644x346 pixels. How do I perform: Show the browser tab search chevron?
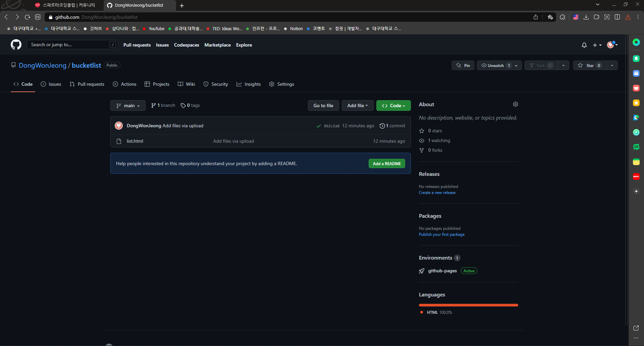coord(598,4)
